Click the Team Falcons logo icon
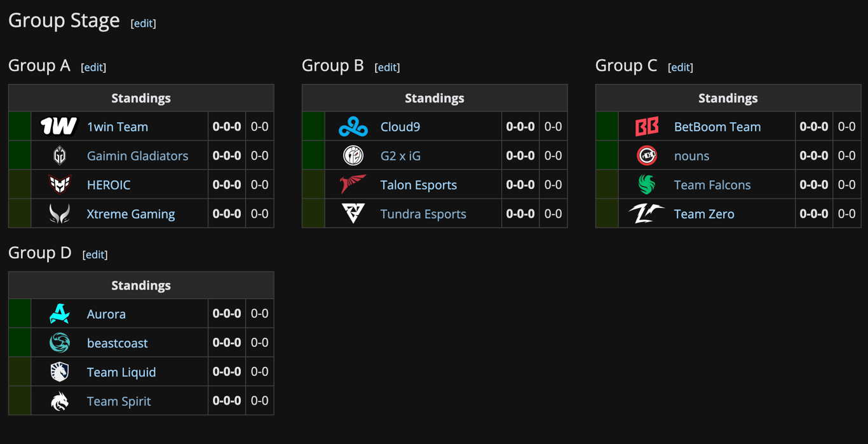 [x=647, y=184]
